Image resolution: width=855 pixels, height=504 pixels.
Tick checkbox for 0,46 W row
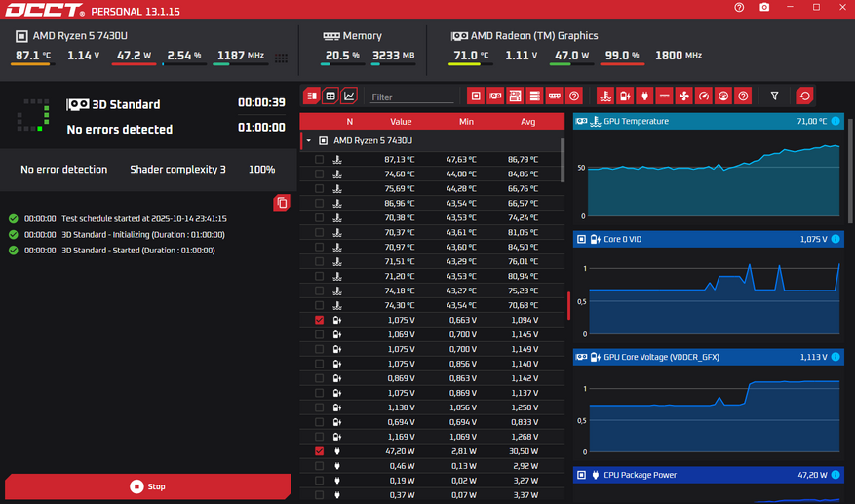coord(319,466)
